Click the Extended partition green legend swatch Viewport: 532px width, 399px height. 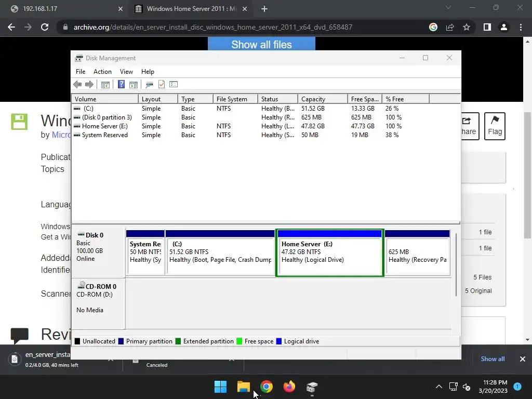tap(178, 341)
